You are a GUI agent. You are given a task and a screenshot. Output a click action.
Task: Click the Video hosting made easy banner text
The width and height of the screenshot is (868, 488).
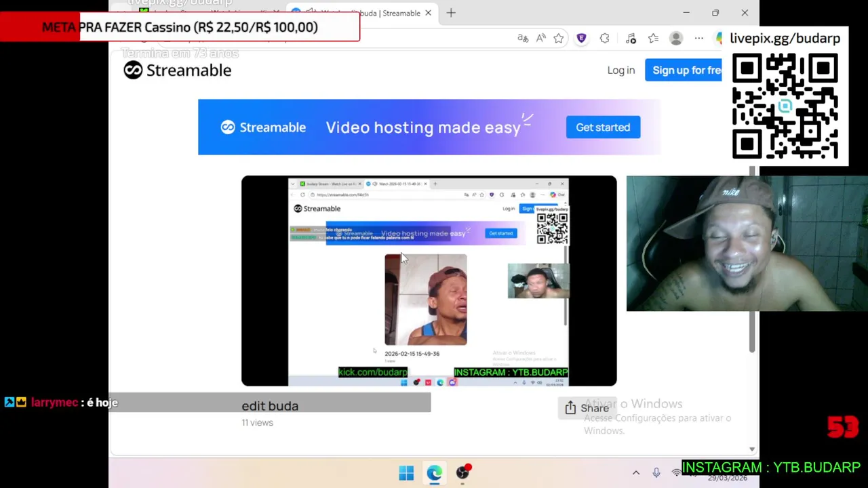[423, 127]
